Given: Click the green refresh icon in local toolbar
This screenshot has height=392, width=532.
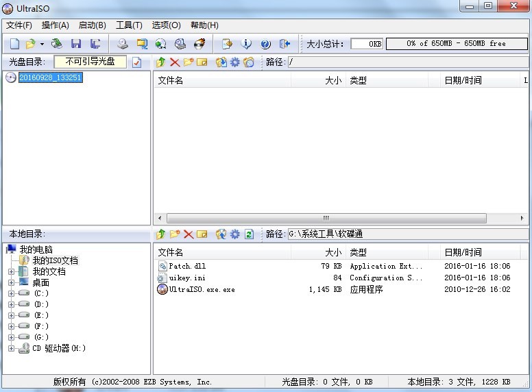Looking at the screenshot, I should coord(250,234).
